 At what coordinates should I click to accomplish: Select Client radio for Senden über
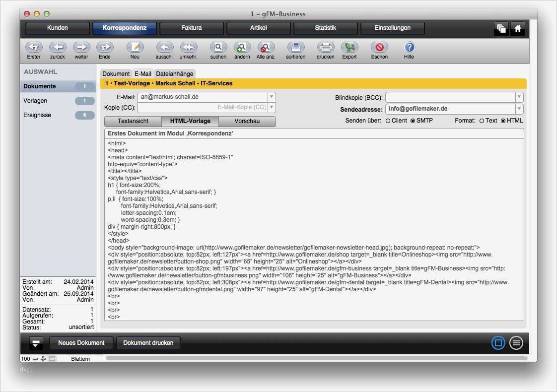(x=388, y=121)
